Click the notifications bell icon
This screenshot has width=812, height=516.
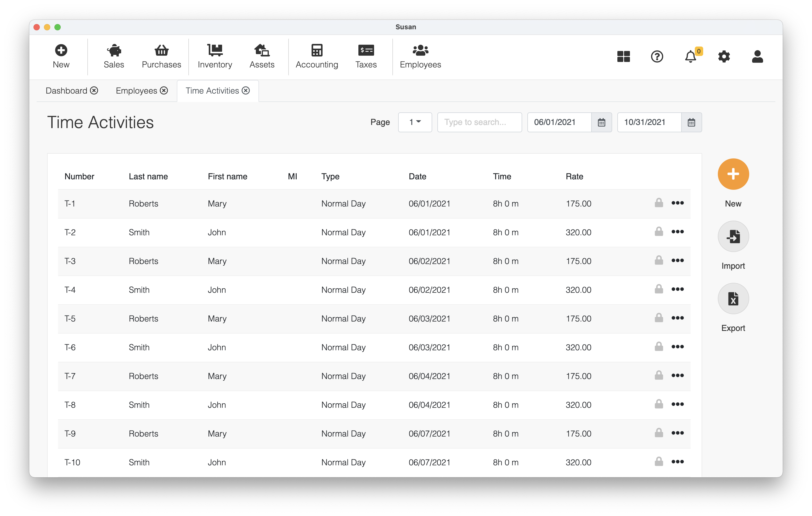pyautogui.click(x=690, y=56)
